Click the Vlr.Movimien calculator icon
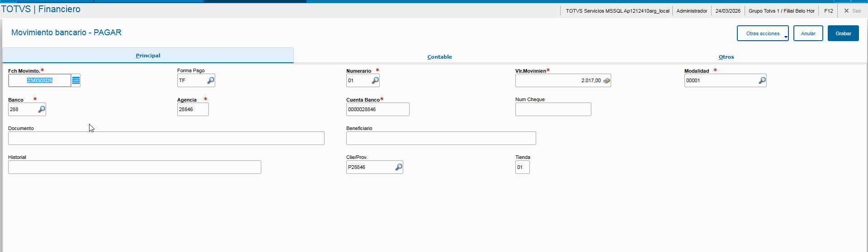This screenshot has height=252, width=868. coord(607,80)
